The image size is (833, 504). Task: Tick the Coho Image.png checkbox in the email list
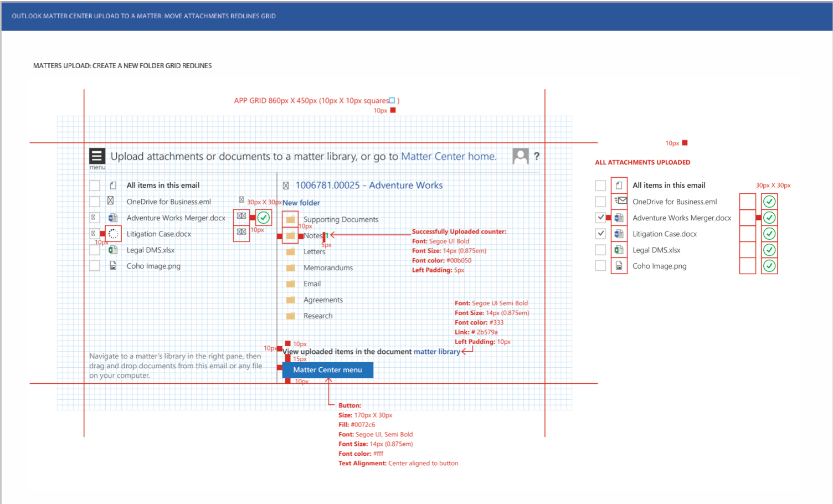[x=95, y=266]
